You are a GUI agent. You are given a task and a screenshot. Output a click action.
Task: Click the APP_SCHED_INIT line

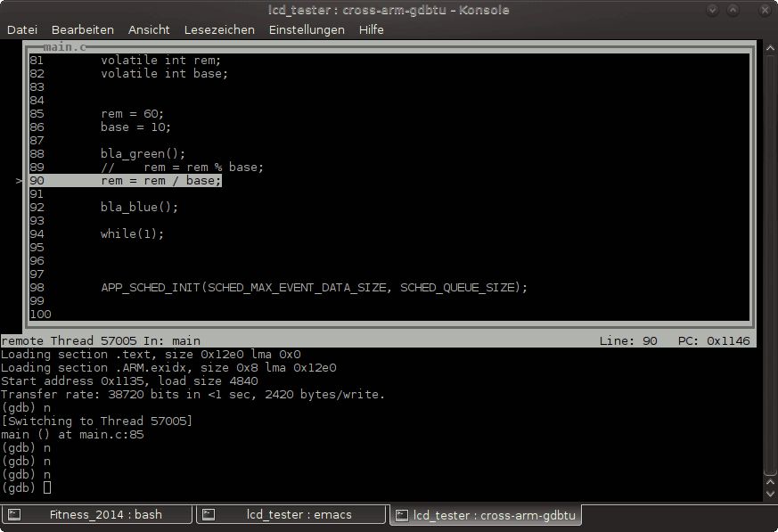point(314,288)
